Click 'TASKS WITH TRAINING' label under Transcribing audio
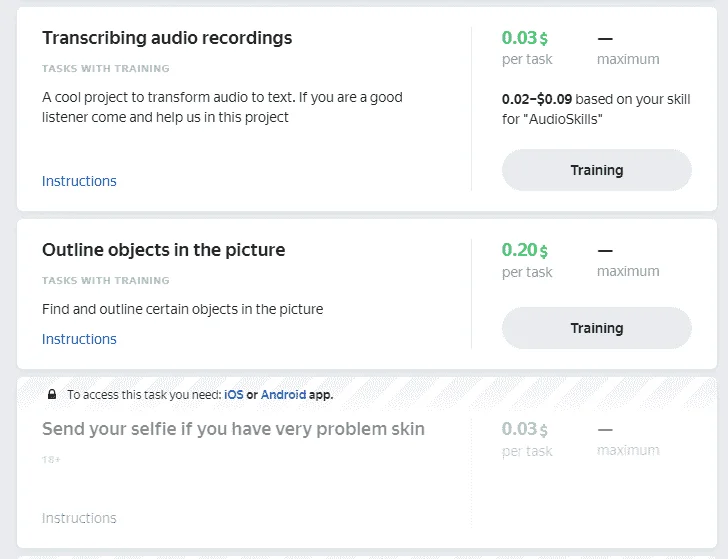Screen dimensions: 728x559 pos(106,69)
